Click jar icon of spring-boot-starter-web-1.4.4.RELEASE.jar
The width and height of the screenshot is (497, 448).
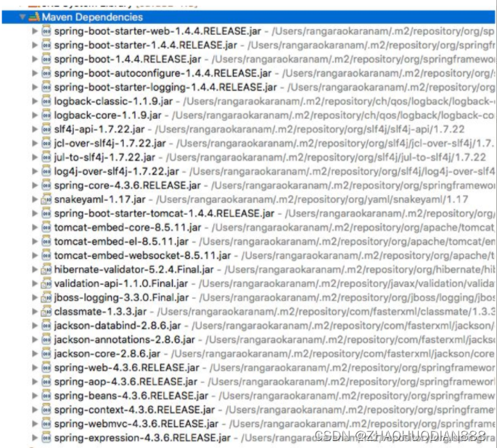[46, 31]
